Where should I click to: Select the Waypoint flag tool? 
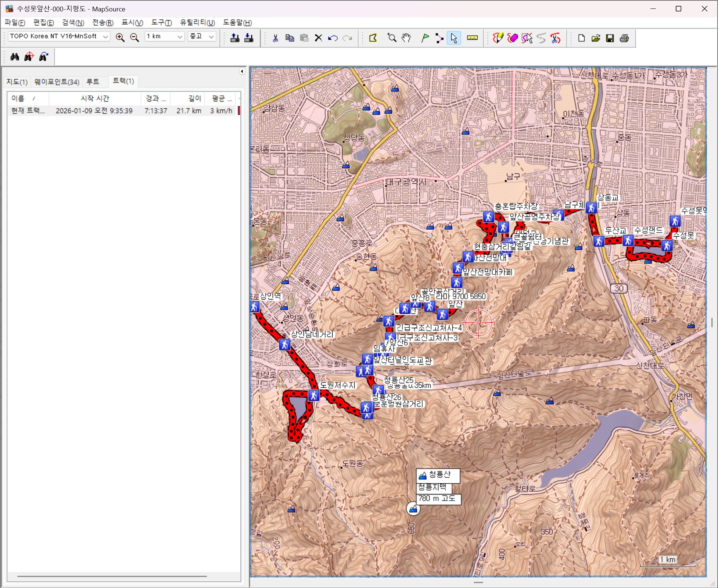425,38
